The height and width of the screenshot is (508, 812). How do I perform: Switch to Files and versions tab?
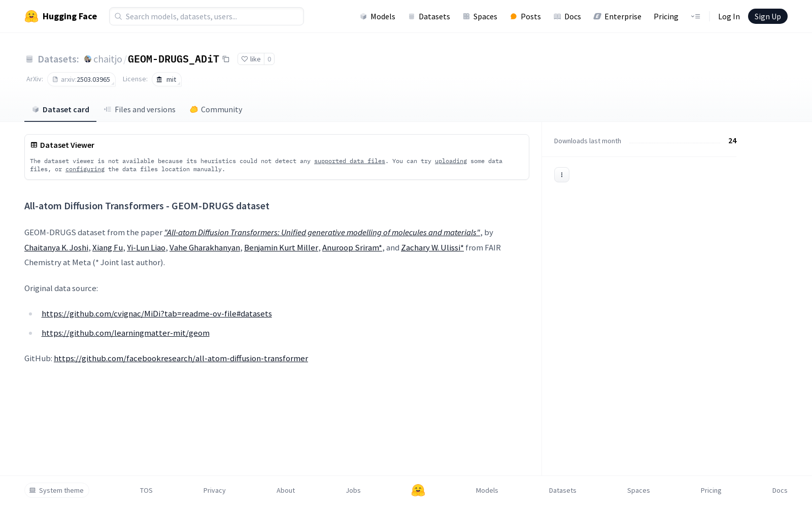pyautogui.click(x=140, y=109)
